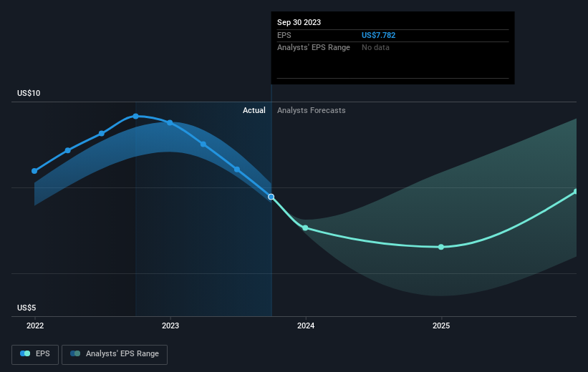588x372 pixels.
Task: Select the first EPS data point at 2022
Action: tap(34, 171)
